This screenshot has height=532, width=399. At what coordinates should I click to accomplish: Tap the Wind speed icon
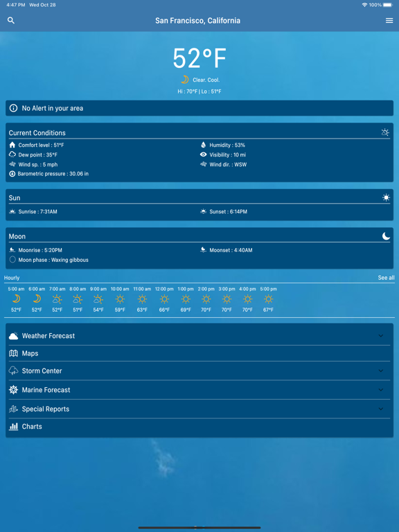[12, 164]
